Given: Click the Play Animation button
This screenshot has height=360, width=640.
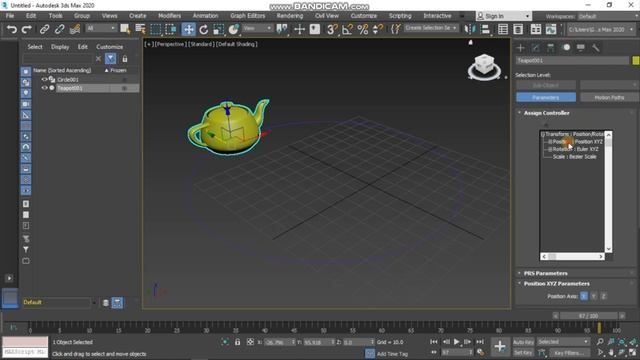Looking at the screenshot, I should point(456,342).
